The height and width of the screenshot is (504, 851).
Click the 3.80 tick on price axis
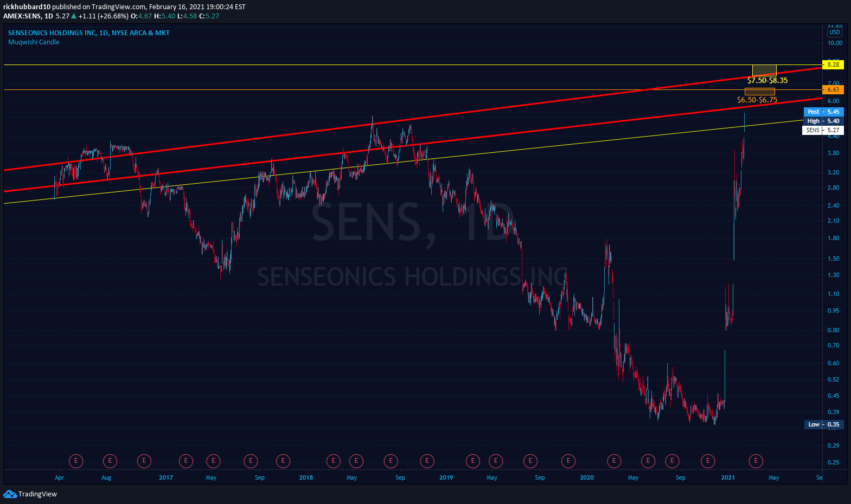(834, 153)
